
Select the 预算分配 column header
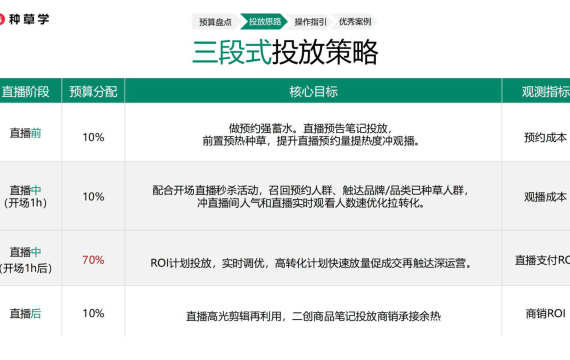pyautogui.click(x=93, y=91)
